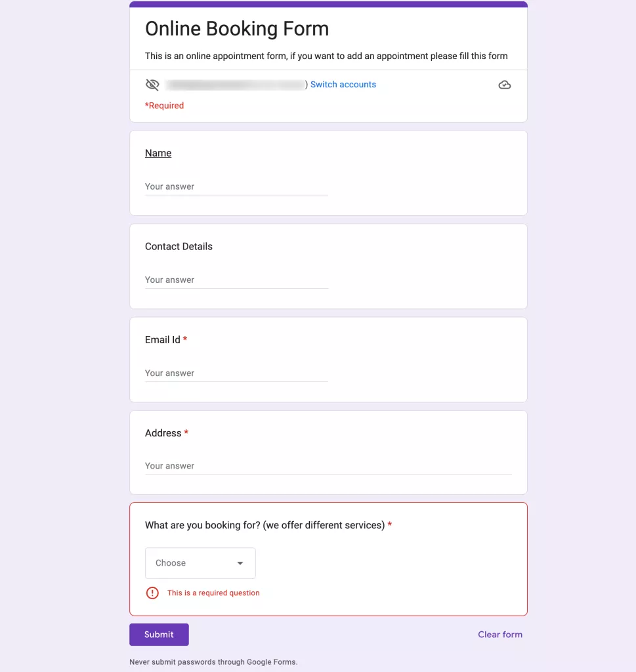Select the Email Id answer field

click(x=236, y=373)
